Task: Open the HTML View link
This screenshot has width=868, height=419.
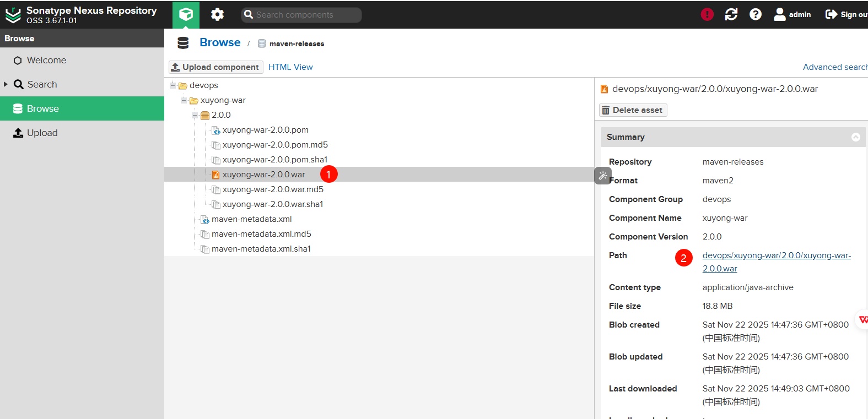Action: coord(290,67)
